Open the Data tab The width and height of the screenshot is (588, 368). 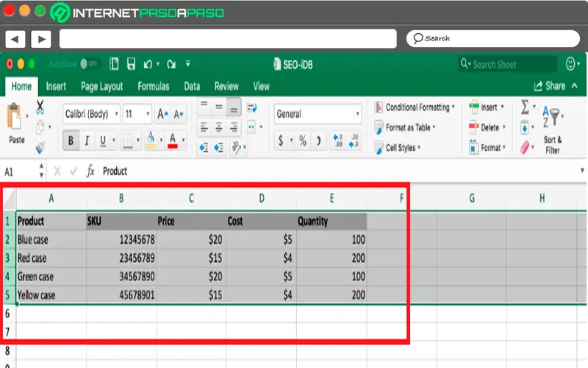[192, 86]
